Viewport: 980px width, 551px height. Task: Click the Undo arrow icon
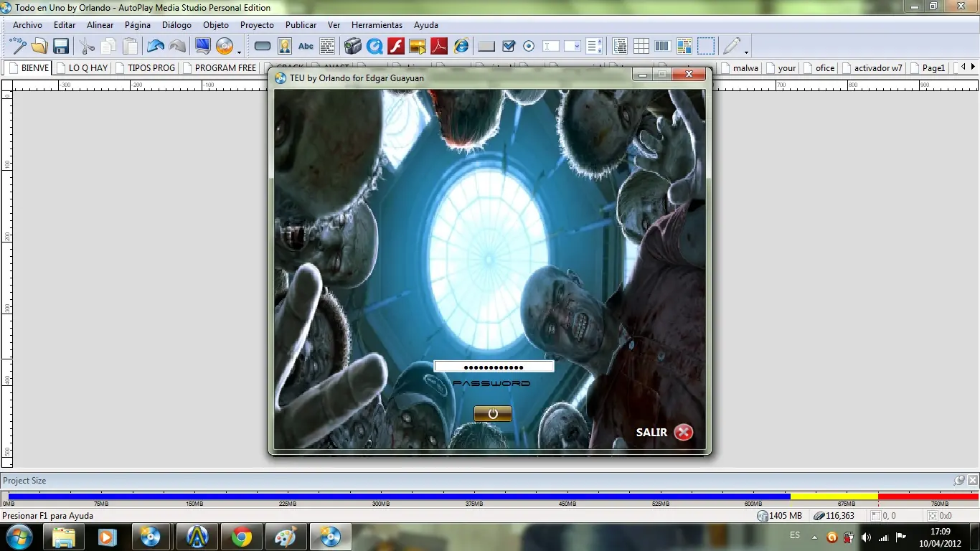tap(155, 47)
